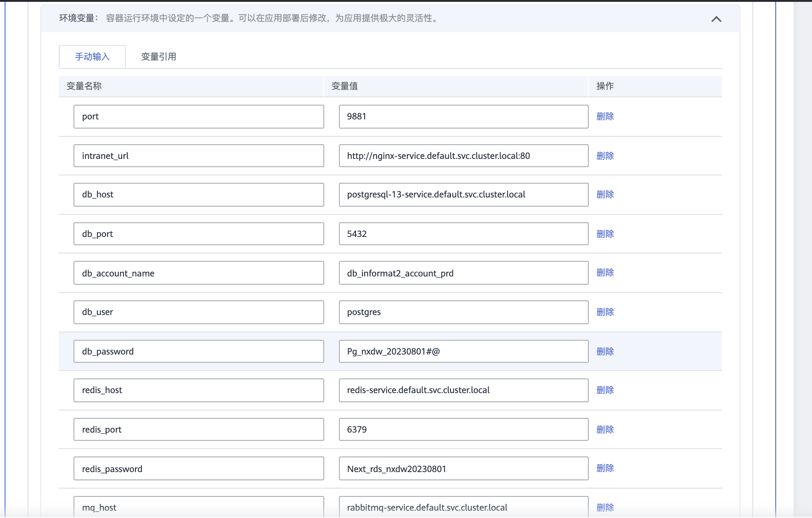
Task: Remove the mq_host variable row
Action: (605, 507)
